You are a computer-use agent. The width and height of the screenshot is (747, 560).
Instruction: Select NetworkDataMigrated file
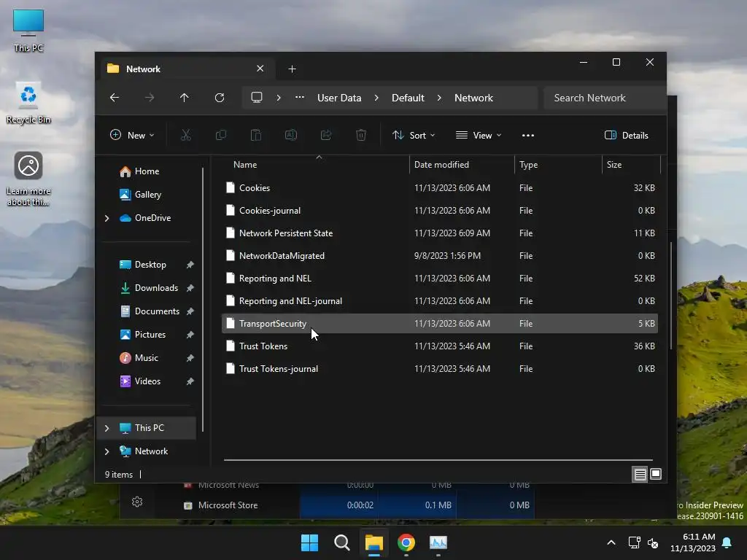coord(440,256)
